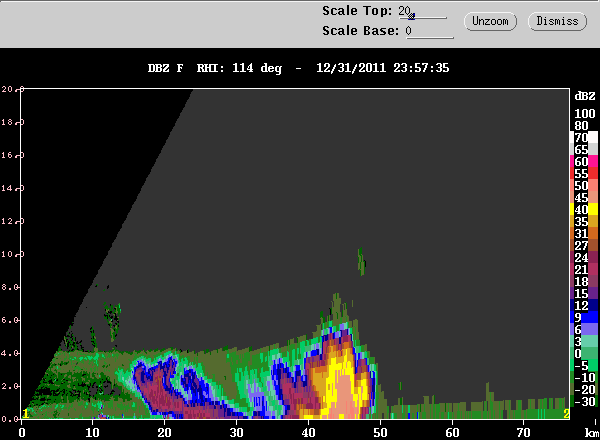Viewport: 600px width, 440px height.
Task: Click the dBZ legend heading
Action: pyautogui.click(x=585, y=96)
